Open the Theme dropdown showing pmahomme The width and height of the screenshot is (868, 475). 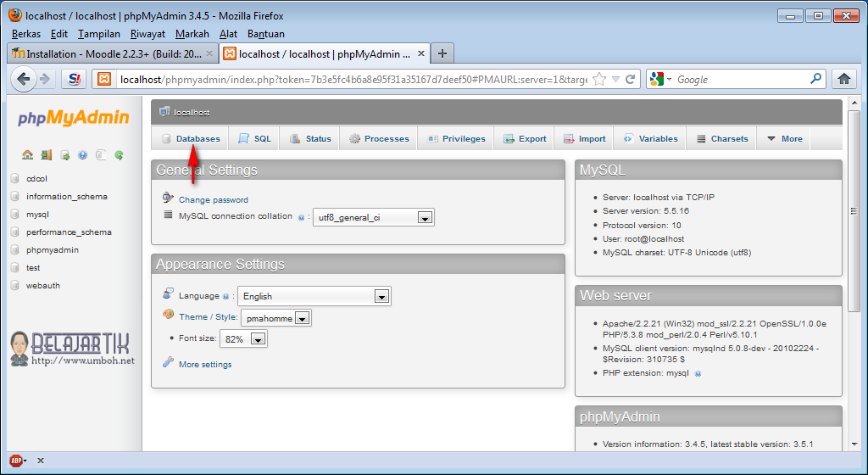click(x=276, y=318)
